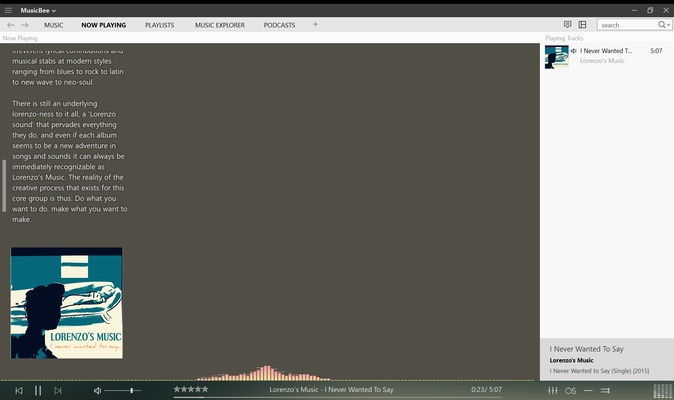Open the PLAYLISTS tab
Viewport: 674px width, 400px height.
click(159, 25)
